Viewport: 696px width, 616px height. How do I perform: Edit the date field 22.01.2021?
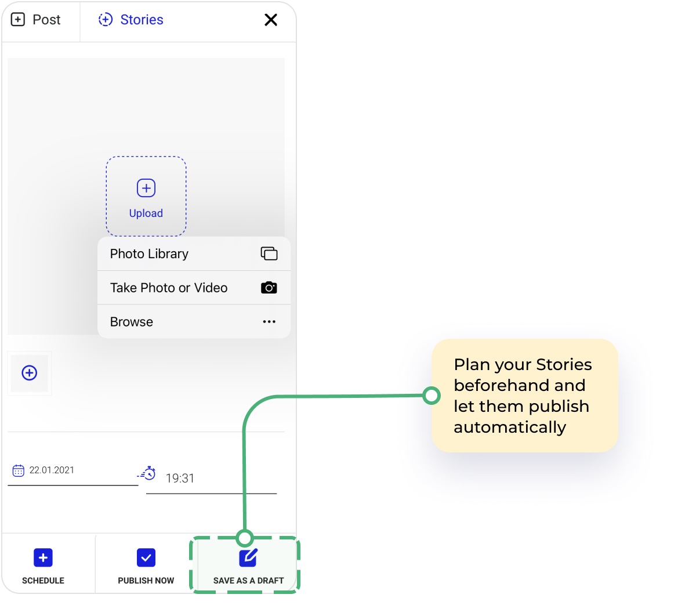(x=73, y=470)
